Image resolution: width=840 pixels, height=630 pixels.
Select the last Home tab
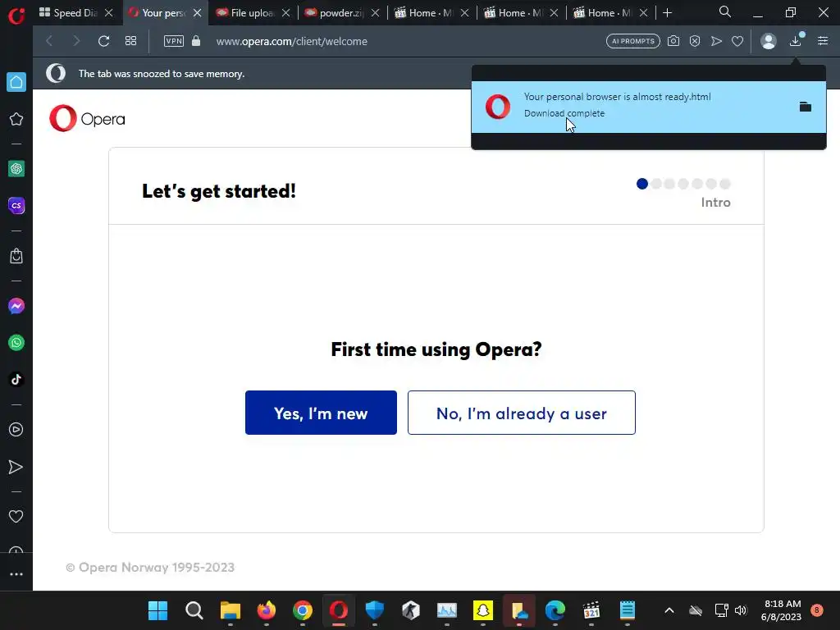[603, 13]
